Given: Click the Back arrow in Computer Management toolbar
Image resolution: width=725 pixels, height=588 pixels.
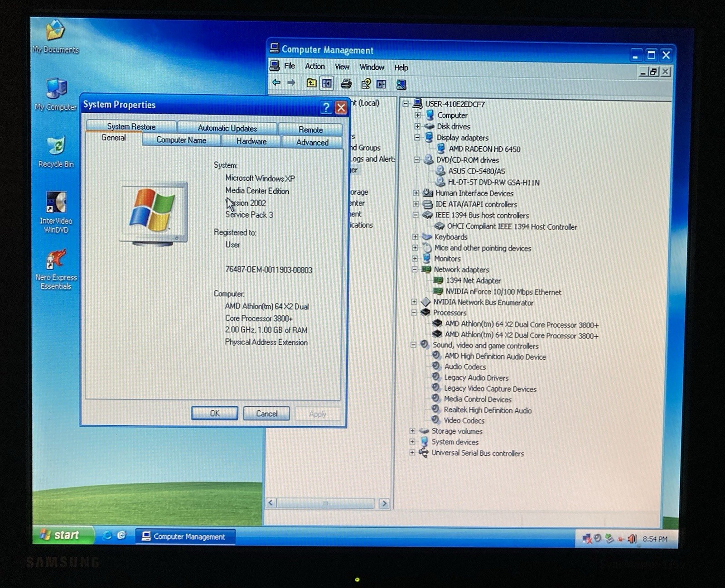Looking at the screenshot, I should pos(276,82).
